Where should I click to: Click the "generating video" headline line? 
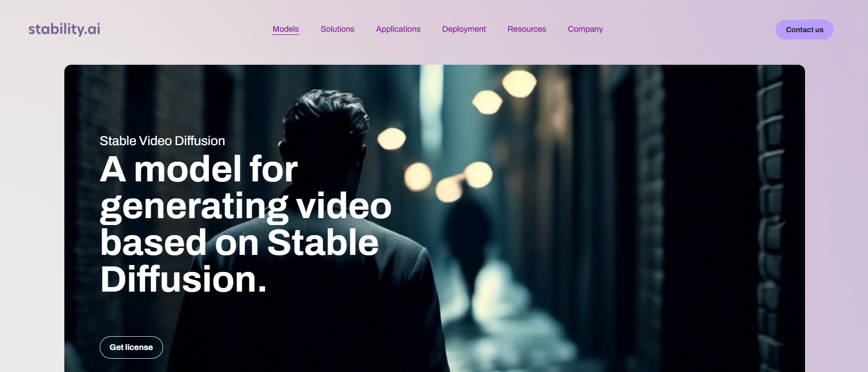tap(246, 207)
